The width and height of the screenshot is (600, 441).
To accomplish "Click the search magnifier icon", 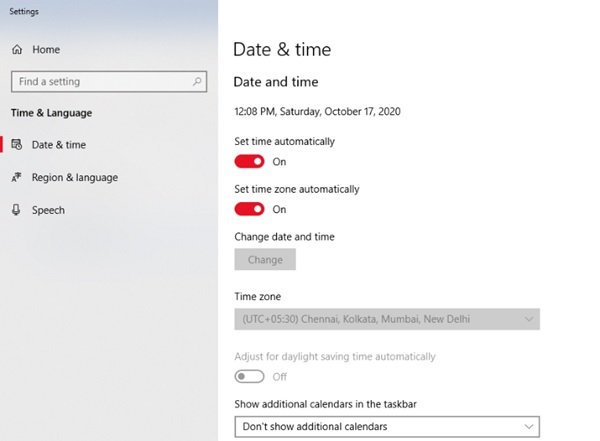I will click(197, 81).
